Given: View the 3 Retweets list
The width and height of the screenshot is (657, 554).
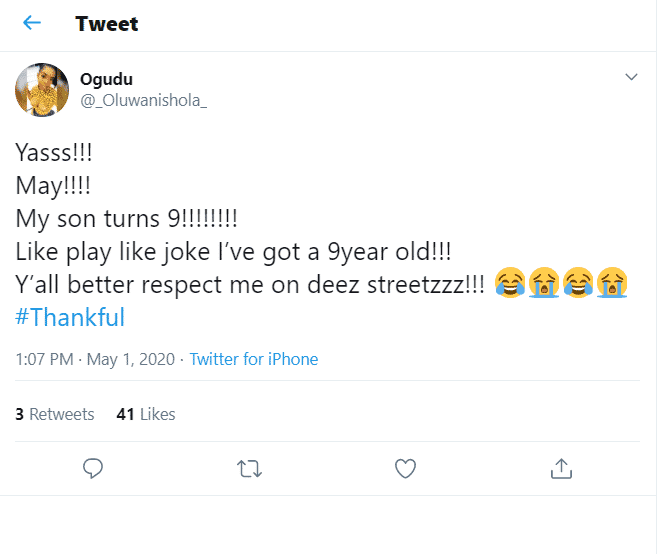Looking at the screenshot, I should click(55, 413).
